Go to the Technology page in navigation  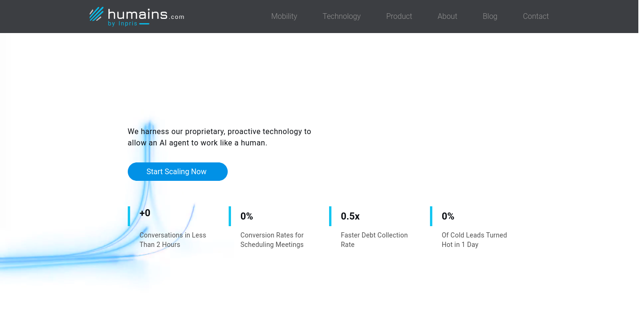[341, 17]
